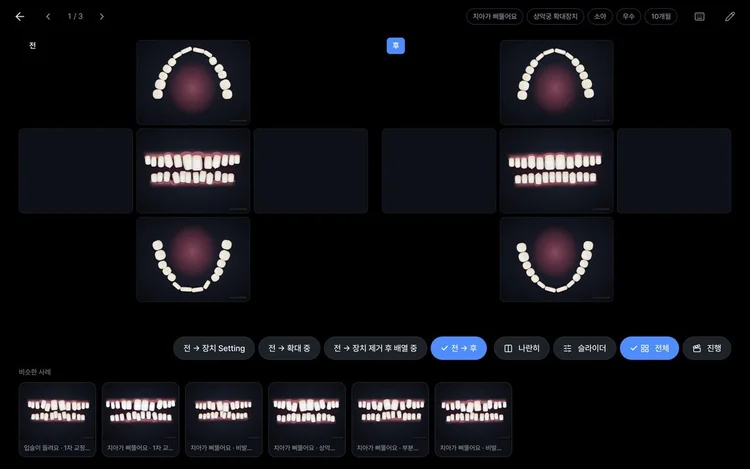Open the before lower arch occlusal image

pos(193,259)
